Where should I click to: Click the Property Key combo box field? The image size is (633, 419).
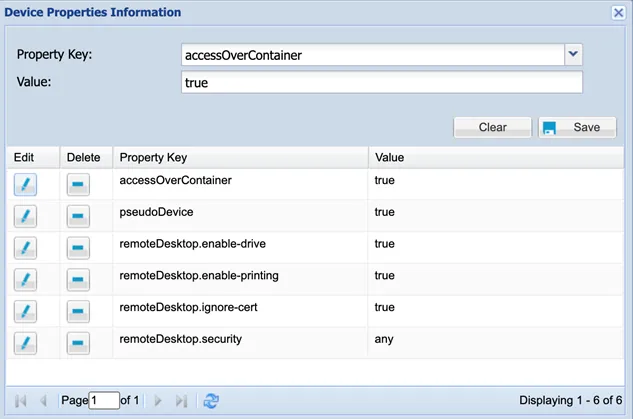coord(373,55)
